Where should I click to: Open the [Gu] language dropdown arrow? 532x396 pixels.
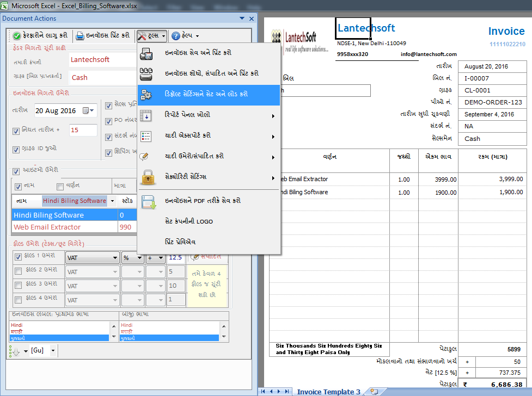pyautogui.click(x=53, y=350)
